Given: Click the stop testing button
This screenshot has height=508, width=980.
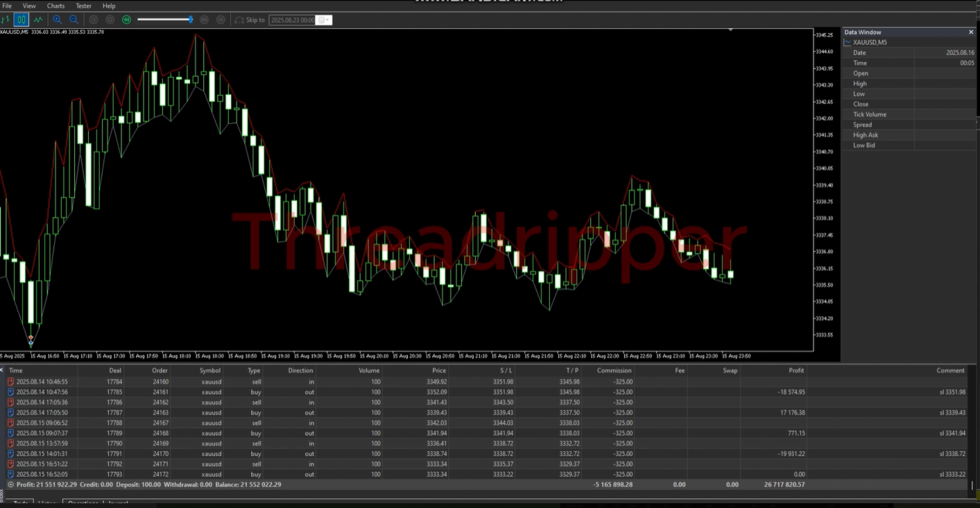Looking at the screenshot, I should pos(110,20).
